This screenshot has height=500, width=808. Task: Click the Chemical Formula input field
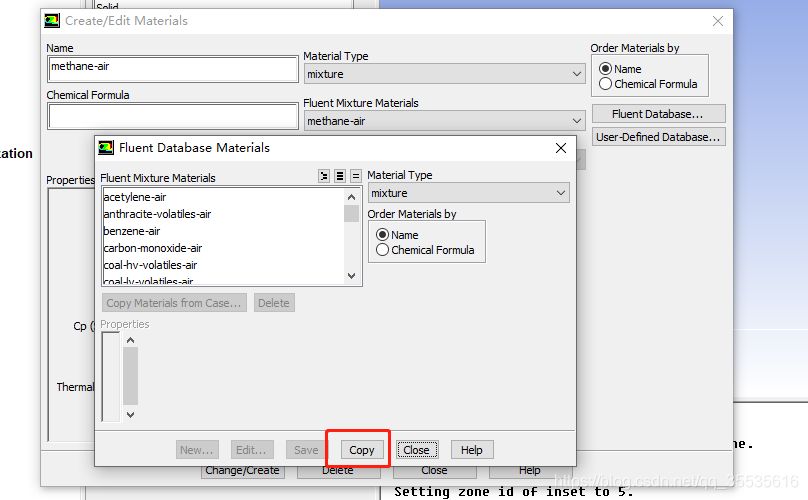coord(173,116)
